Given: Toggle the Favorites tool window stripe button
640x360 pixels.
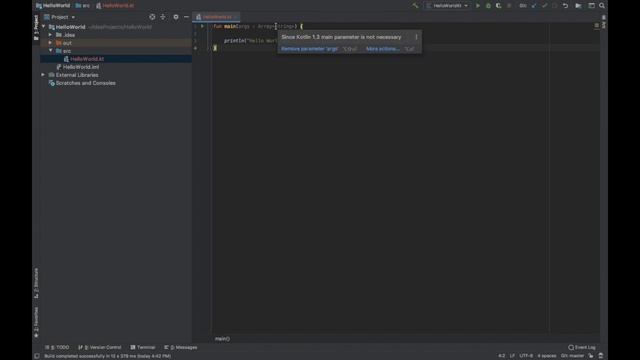Looking at the screenshot, I should coord(36,322).
